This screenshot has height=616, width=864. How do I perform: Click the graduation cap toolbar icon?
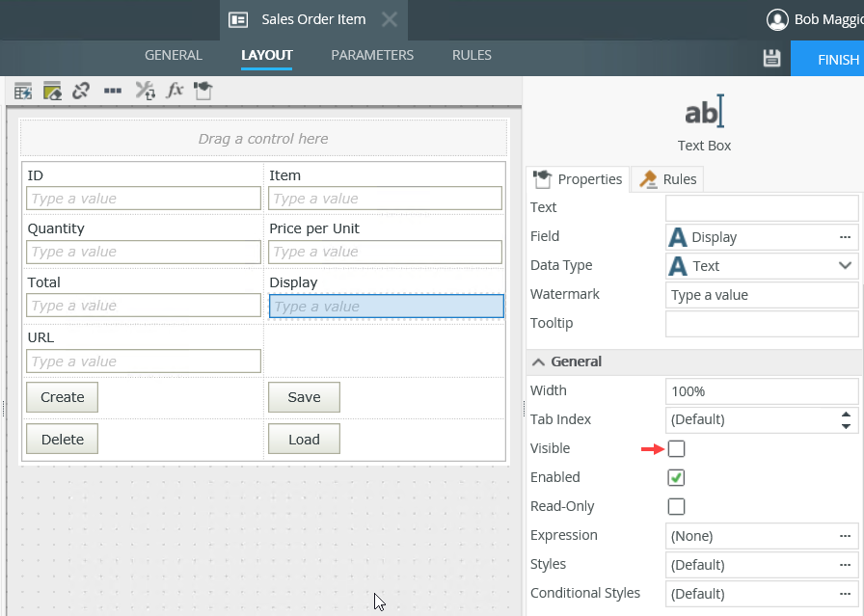[x=202, y=91]
